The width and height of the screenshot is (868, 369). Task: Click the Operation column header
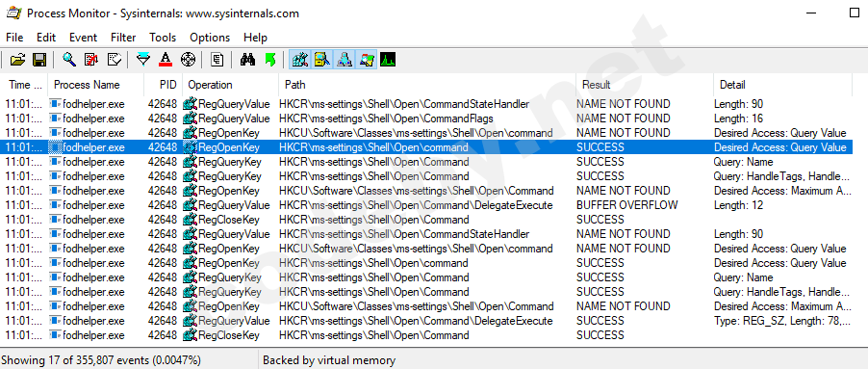point(230,85)
